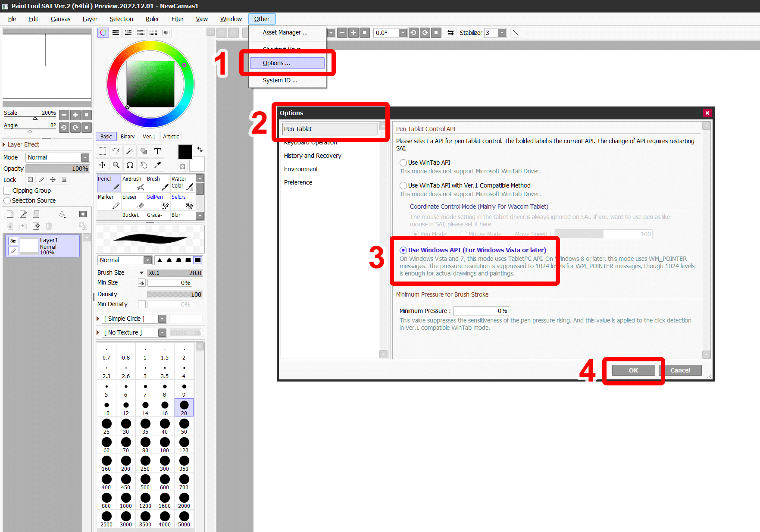Select the Eyedropper color picker tool

pos(157,165)
